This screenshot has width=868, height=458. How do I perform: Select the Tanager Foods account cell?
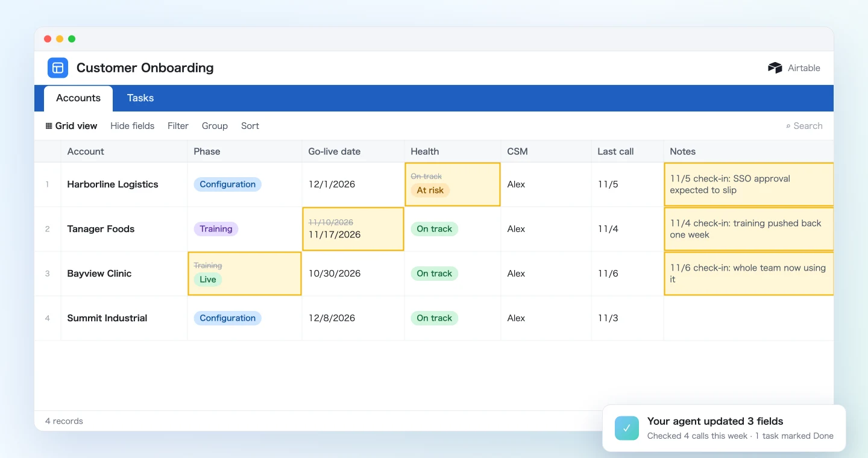[x=124, y=229]
